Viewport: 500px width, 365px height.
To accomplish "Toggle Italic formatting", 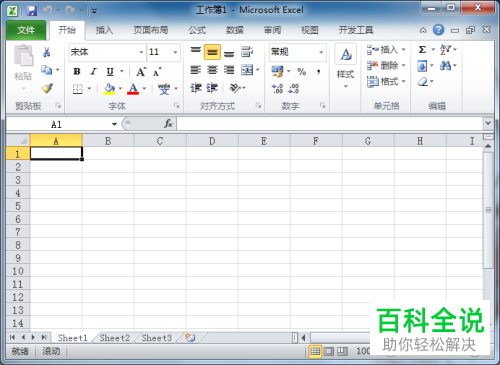I will pos(94,71).
